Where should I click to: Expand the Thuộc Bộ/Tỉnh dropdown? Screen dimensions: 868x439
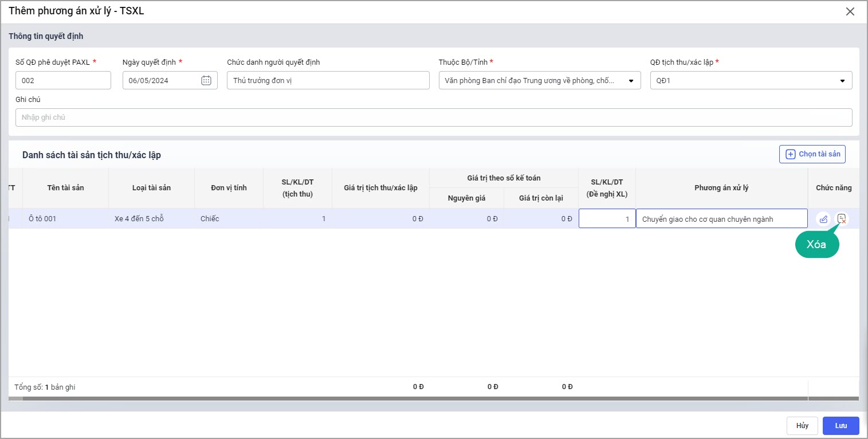click(x=631, y=81)
